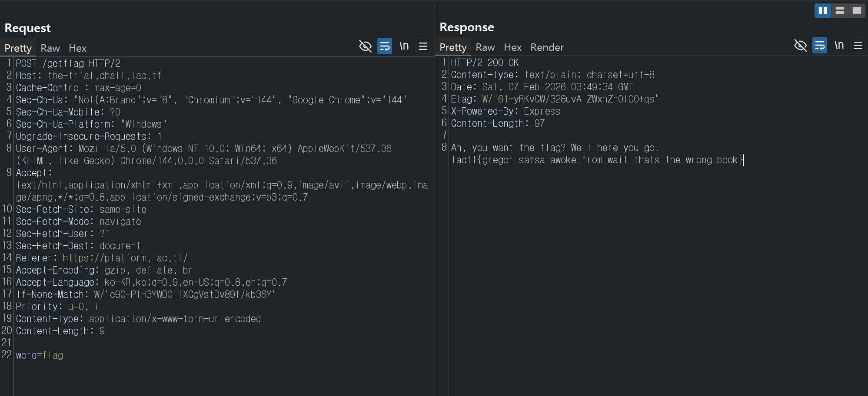This screenshot has height=396, width=868.
Task: Switch Response view to Raw tab
Action: [x=485, y=47]
